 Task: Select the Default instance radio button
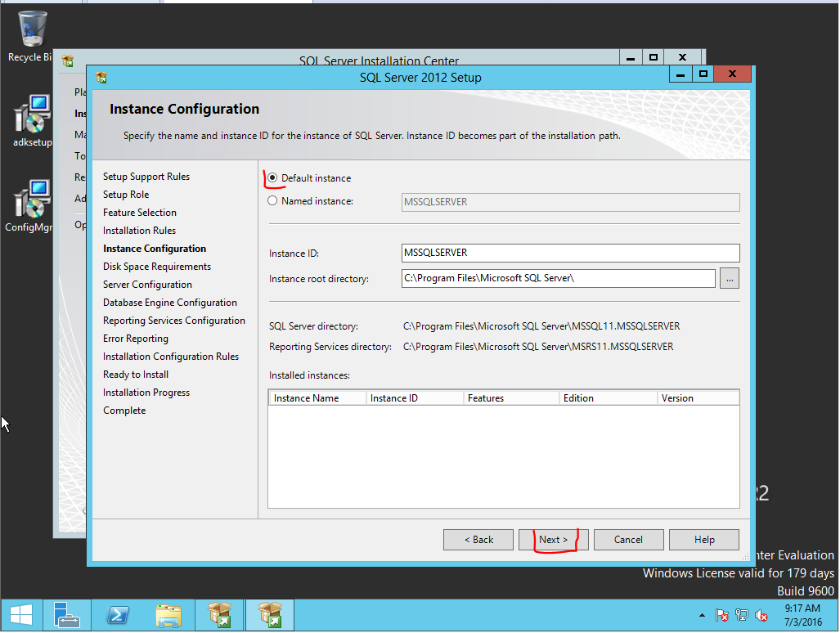coord(272,177)
